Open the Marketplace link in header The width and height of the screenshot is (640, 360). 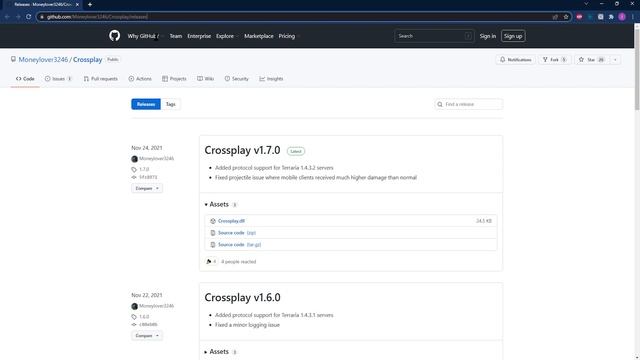259,36
